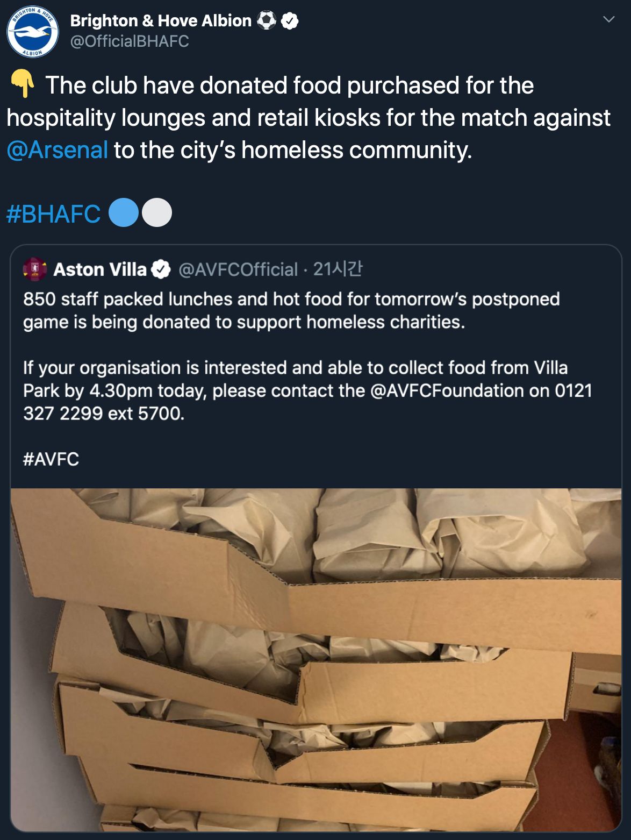Open Brighton & Hove Albion profile avatar
The width and height of the screenshot is (631, 840).
(32, 32)
